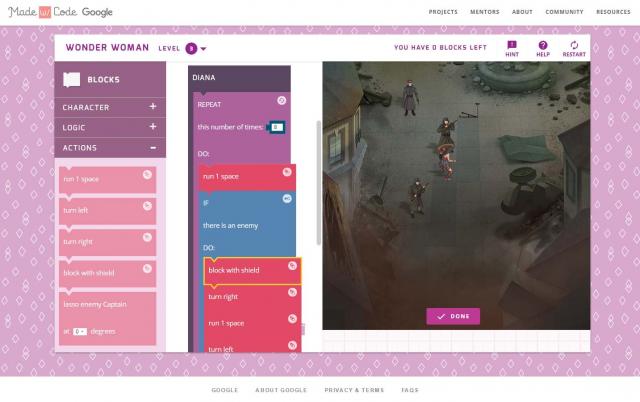This screenshot has height=402, width=640.
Task: Click the REPEAT block's corner icon
Action: (282, 100)
